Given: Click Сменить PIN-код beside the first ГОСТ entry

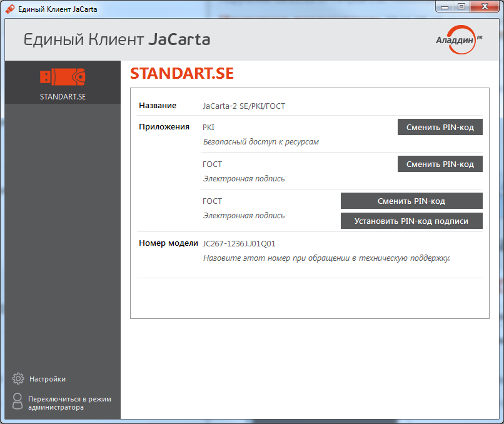Looking at the screenshot, I should click(x=440, y=164).
